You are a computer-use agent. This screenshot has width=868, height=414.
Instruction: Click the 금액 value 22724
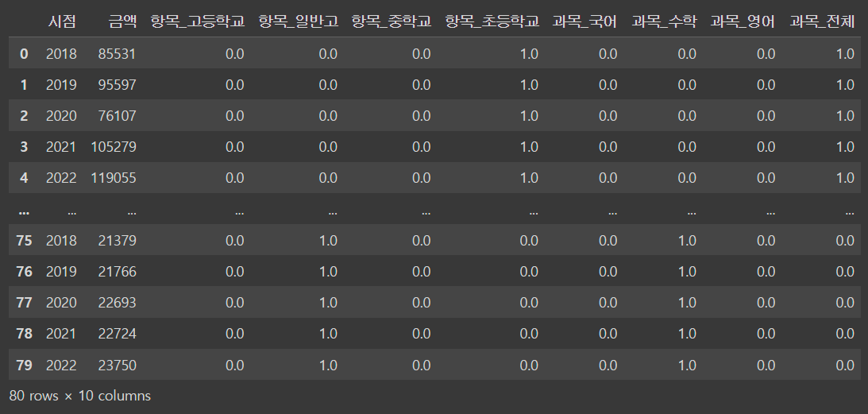pyautogui.click(x=117, y=334)
